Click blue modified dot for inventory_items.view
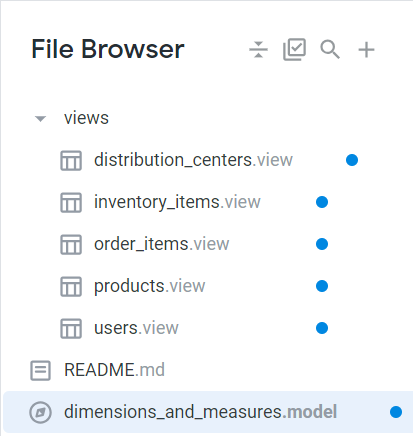The width and height of the screenshot is (413, 436). (322, 202)
